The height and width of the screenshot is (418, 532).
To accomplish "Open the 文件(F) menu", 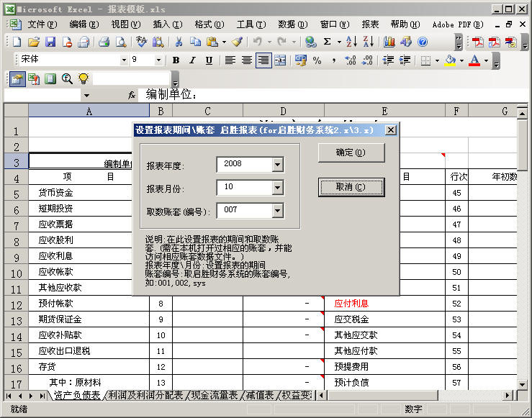I will 42,24.
